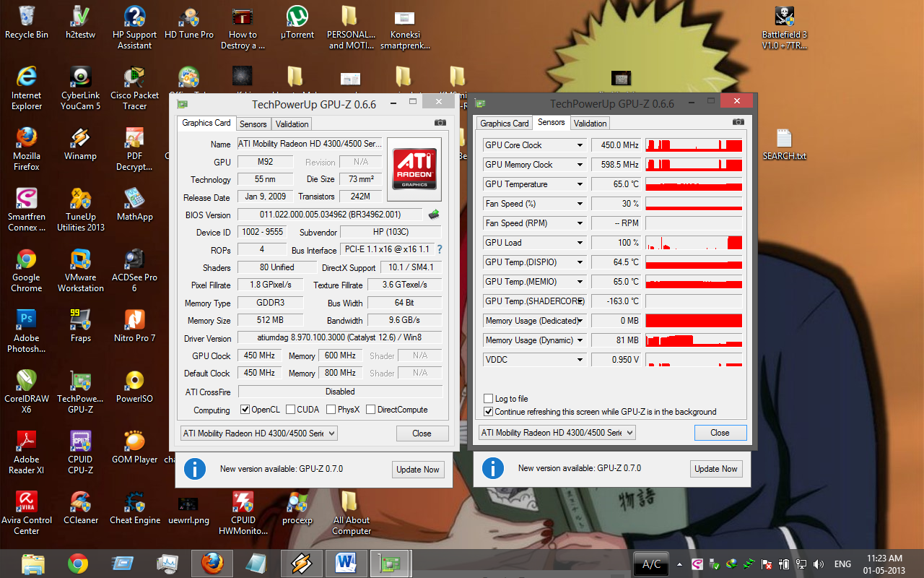The height and width of the screenshot is (578, 924).
Task: Click Update Now in left GPU-Z window
Action: 418,469
